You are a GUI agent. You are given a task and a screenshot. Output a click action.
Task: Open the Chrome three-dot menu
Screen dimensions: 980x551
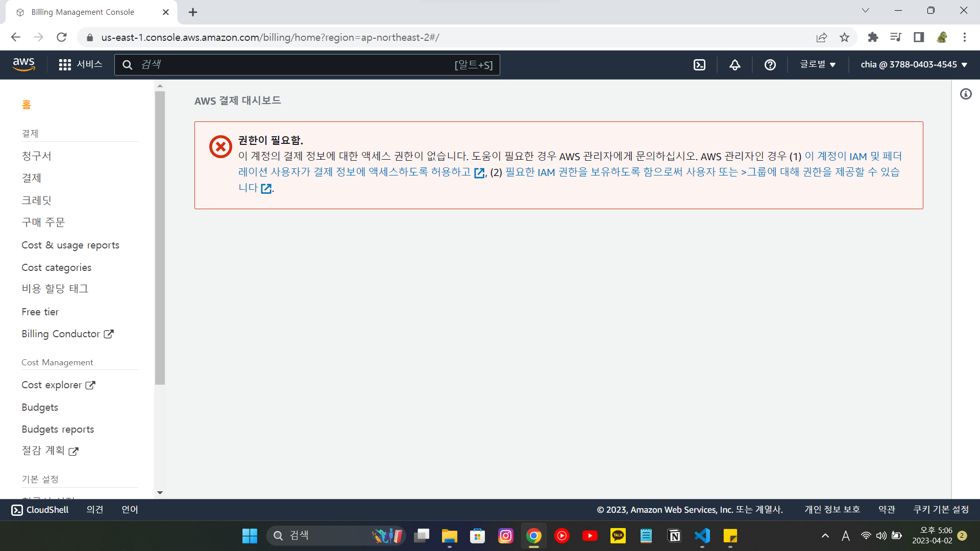point(965,37)
